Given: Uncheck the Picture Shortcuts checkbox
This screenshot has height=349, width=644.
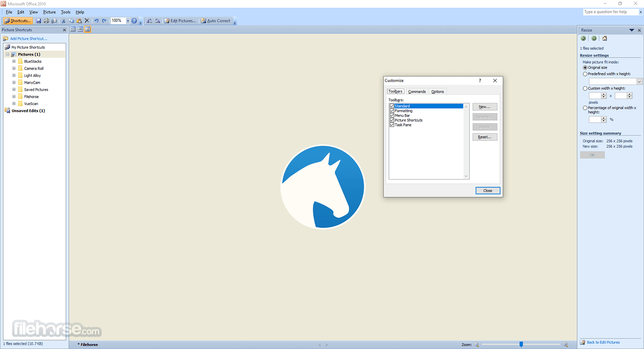Looking at the screenshot, I should click(392, 120).
